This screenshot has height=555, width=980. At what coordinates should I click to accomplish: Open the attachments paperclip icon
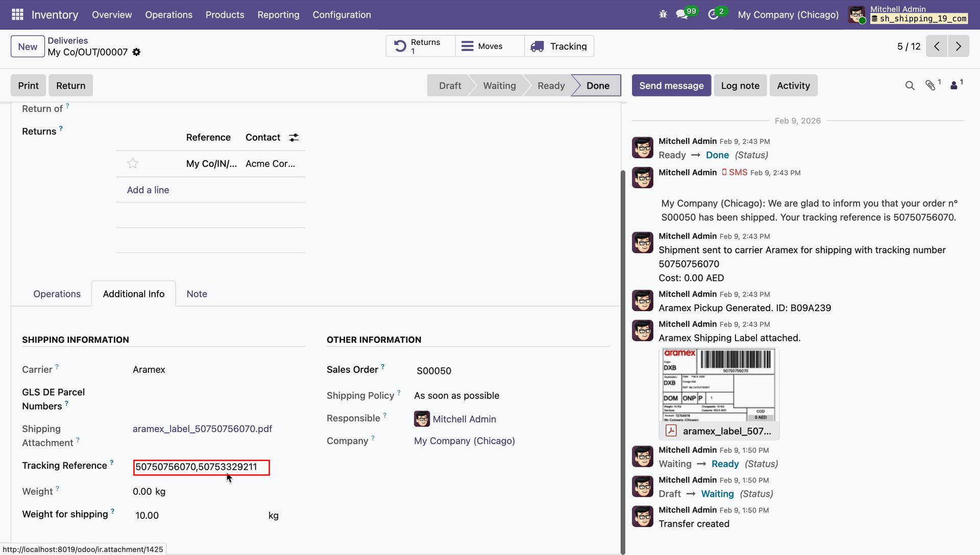tap(930, 86)
